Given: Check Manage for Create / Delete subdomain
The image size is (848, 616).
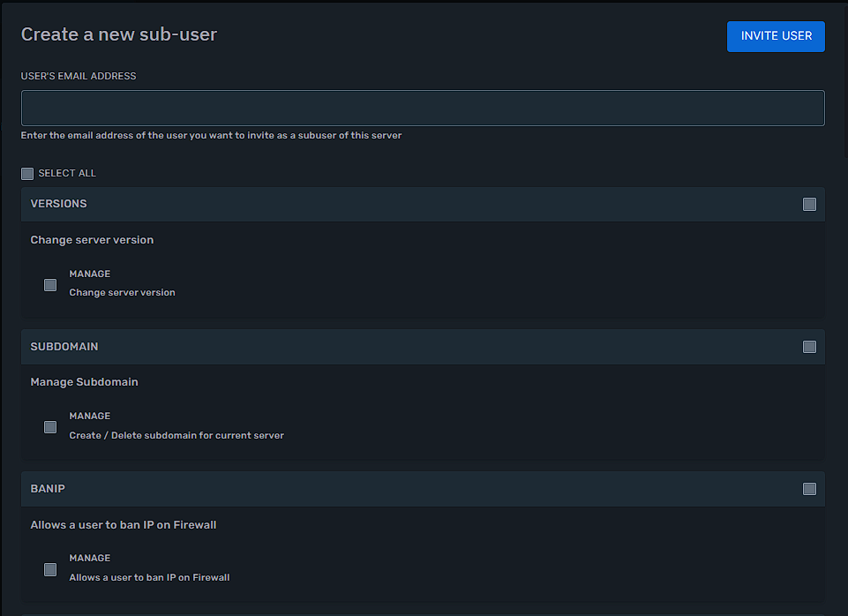Looking at the screenshot, I should [x=50, y=427].
